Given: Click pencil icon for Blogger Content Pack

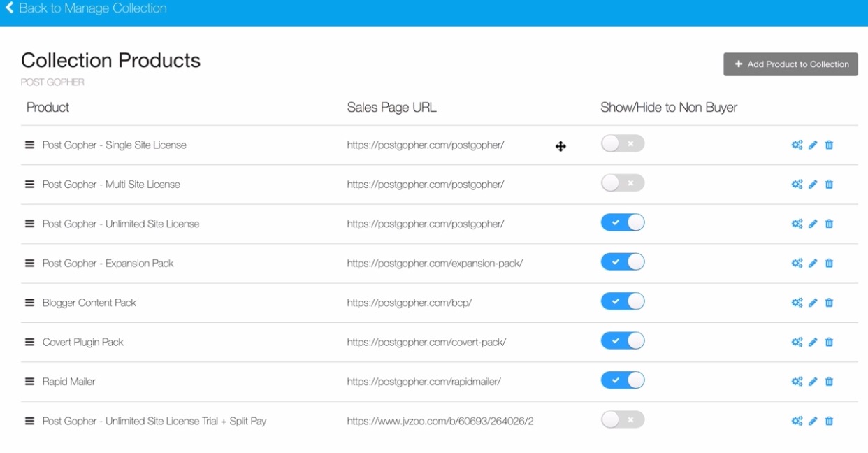Looking at the screenshot, I should [x=813, y=303].
